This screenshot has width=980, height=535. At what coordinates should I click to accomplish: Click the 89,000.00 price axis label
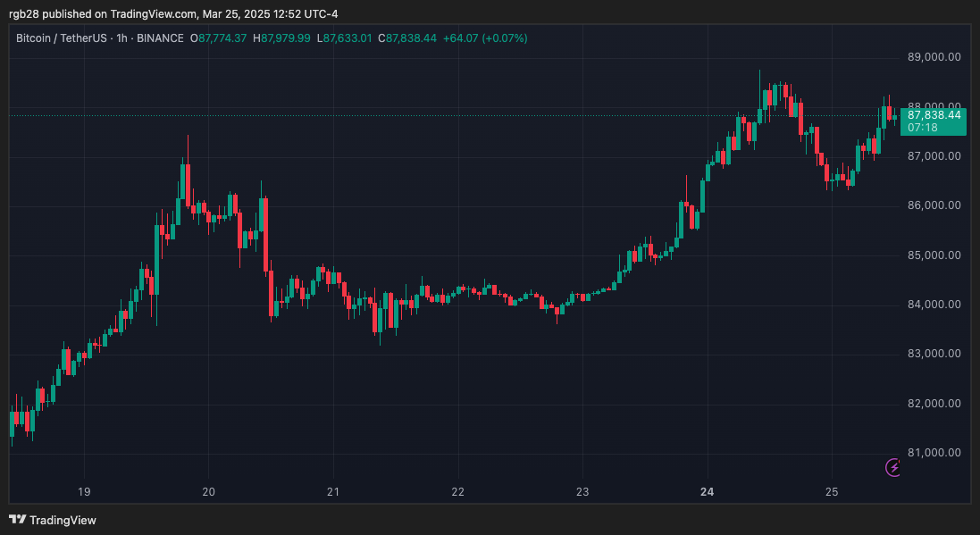tap(935, 57)
